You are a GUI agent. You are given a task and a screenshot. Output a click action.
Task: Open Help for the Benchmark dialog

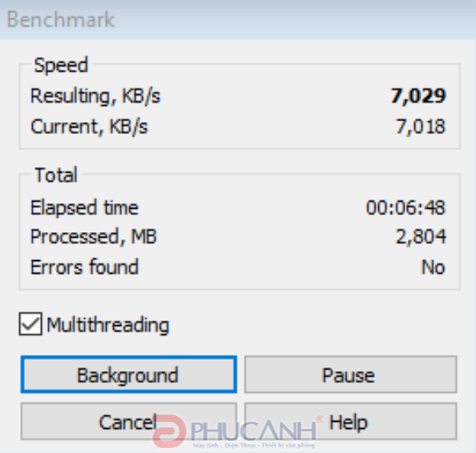click(x=351, y=422)
